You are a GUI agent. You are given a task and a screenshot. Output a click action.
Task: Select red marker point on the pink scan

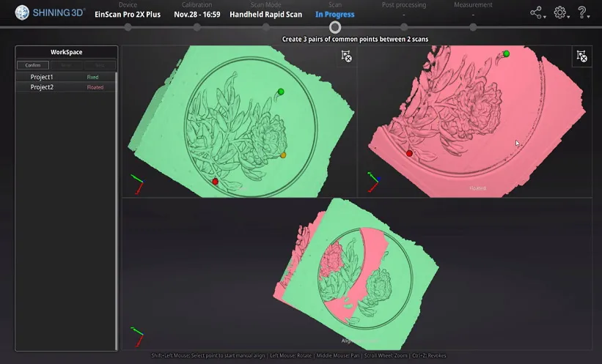[409, 153]
